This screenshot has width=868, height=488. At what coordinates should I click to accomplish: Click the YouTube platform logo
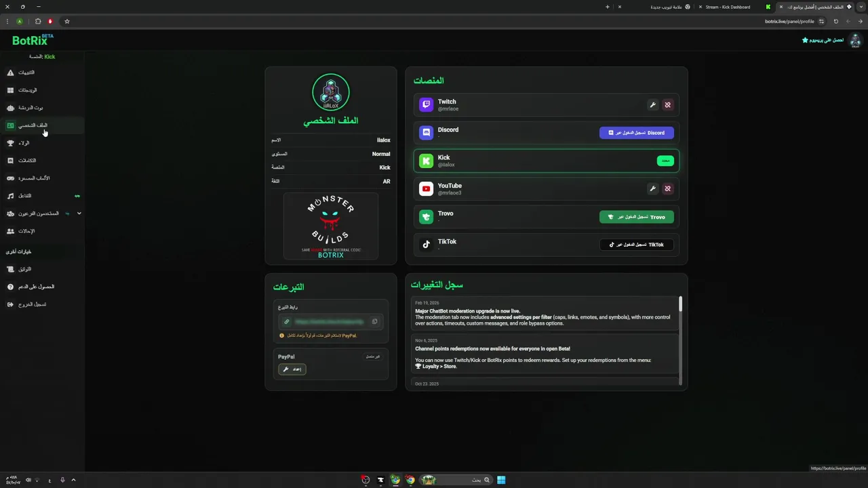pos(426,188)
